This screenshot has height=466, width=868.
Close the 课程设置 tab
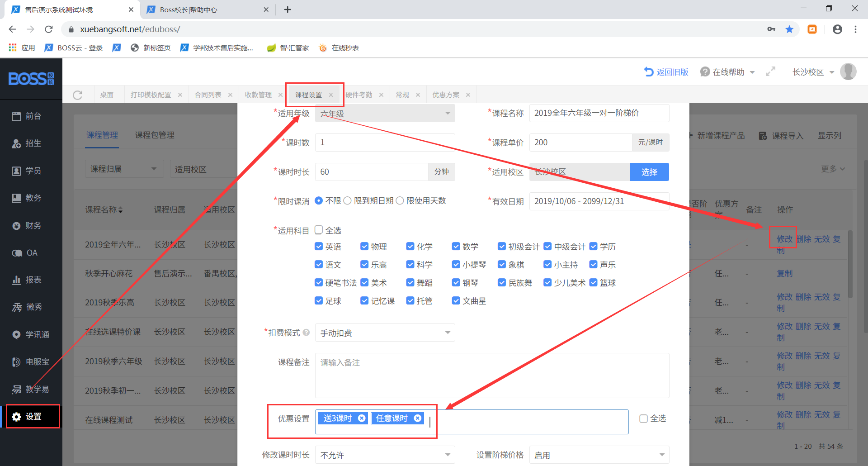click(x=331, y=95)
